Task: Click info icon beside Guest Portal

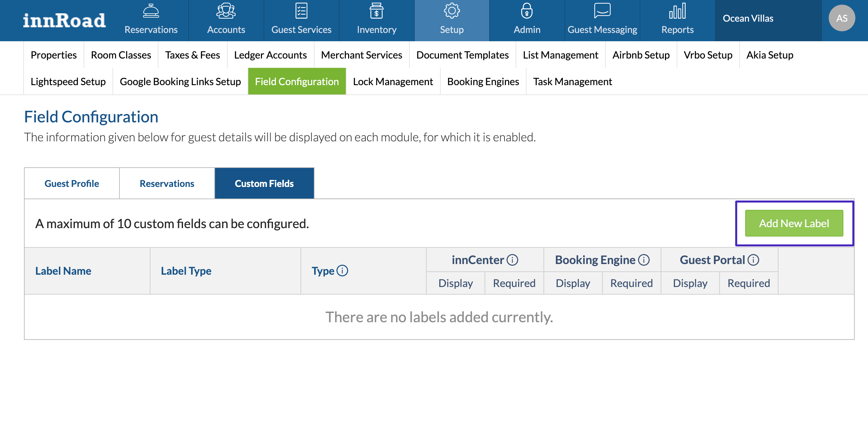Action: [753, 260]
